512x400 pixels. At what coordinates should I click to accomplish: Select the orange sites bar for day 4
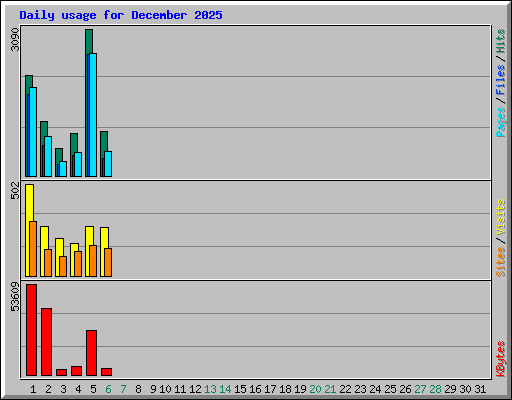pos(78,264)
